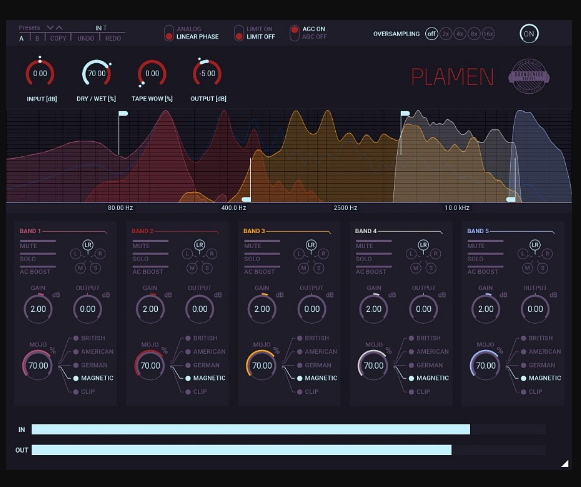This screenshot has width=581, height=487.
Task: Click the INPUT [dB] knob
Action: click(40, 73)
